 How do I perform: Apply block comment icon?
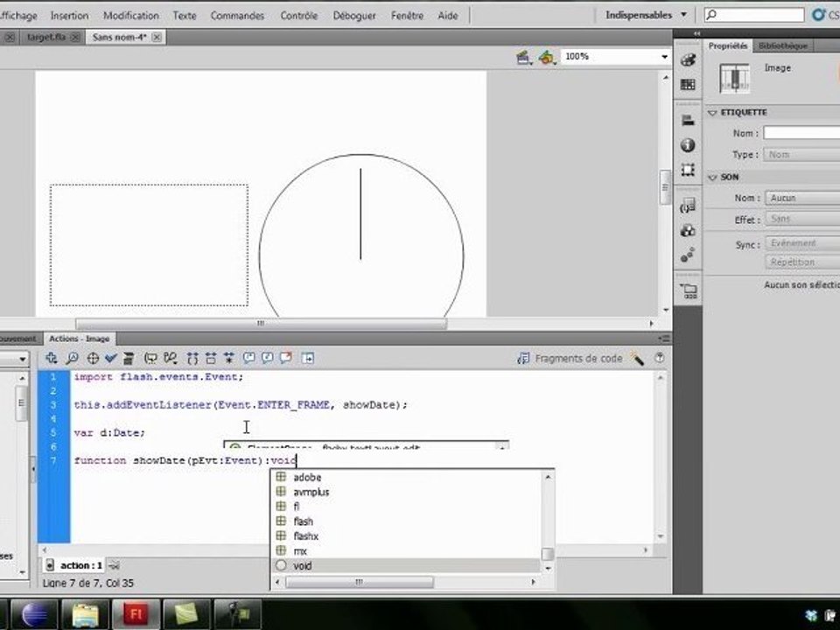pyautogui.click(x=249, y=358)
